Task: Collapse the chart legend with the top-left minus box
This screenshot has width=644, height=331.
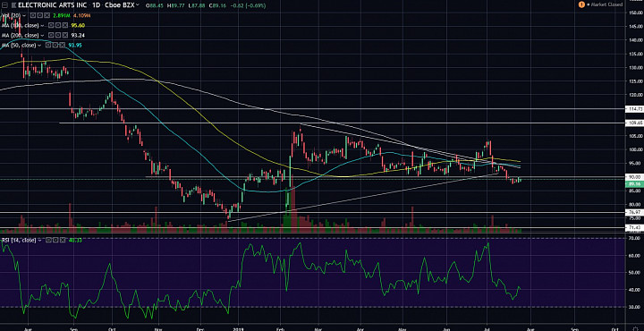Action: click(4, 5)
